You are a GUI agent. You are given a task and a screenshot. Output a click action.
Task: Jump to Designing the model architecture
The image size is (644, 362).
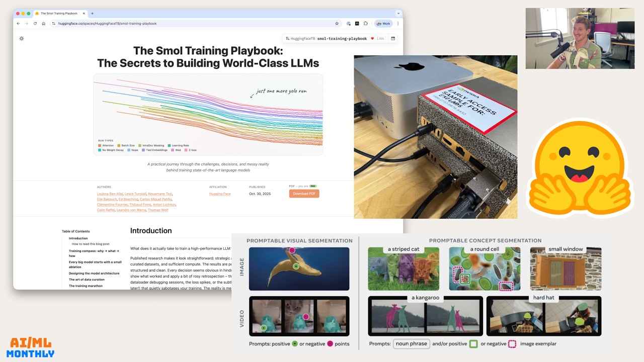[x=94, y=274]
